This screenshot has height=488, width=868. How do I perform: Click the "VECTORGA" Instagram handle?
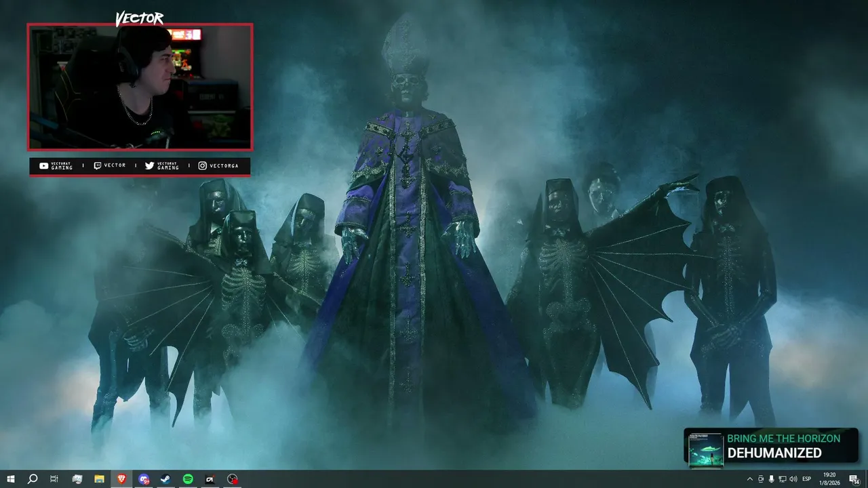point(225,166)
